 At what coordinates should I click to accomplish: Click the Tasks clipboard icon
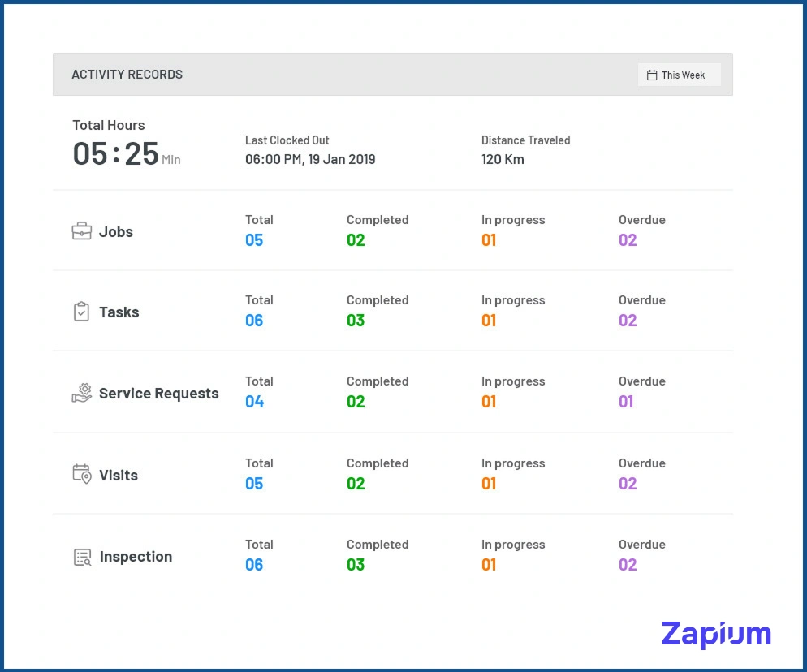click(x=81, y=312)
